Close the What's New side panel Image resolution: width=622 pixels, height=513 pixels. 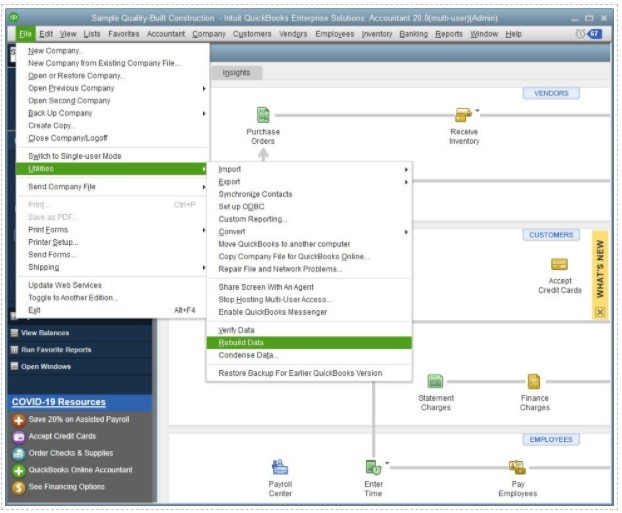point(600,312)
